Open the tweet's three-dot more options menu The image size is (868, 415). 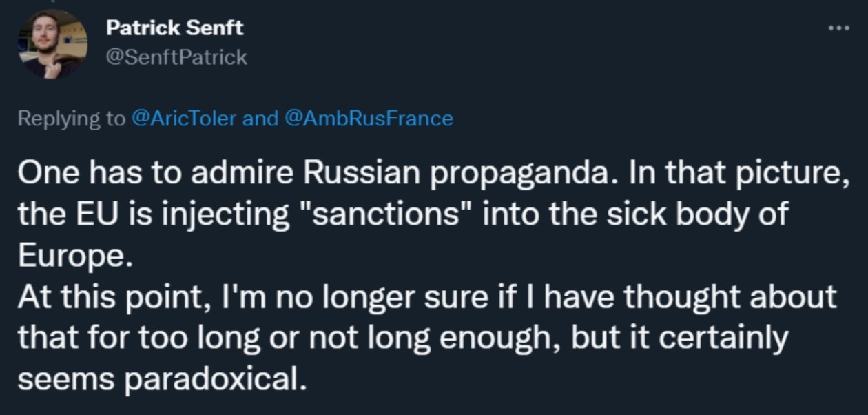[838, 28]
